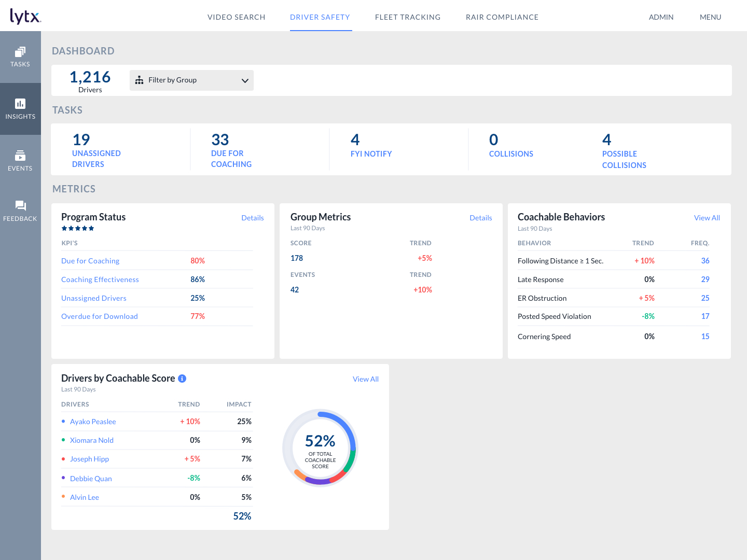Open the Tasks panel in the sidebar

tap(20, 57)
